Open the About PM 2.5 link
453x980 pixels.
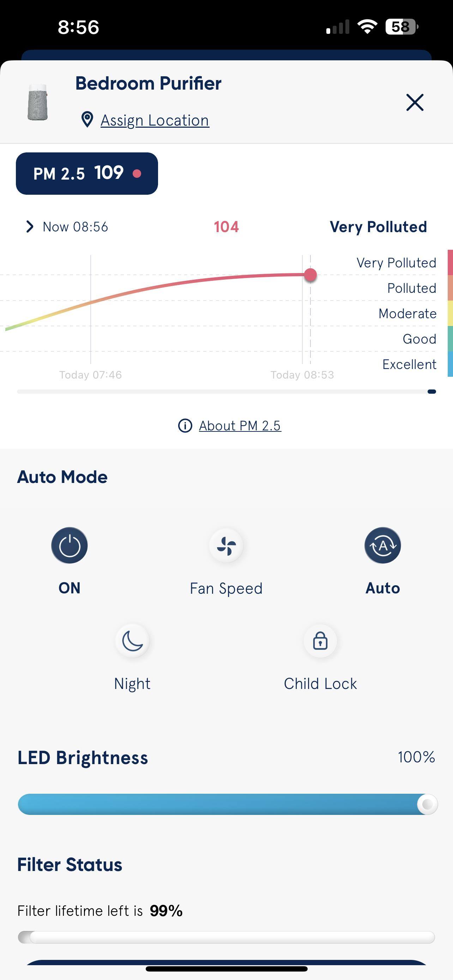[x=240, y=426]
